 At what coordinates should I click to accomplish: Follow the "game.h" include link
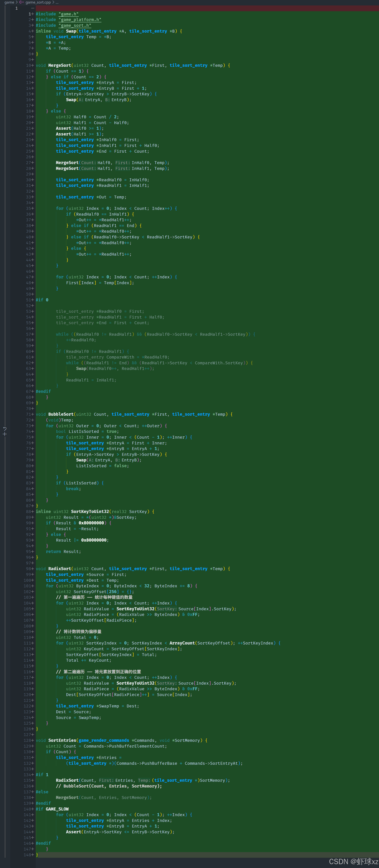tap(68, 14)
